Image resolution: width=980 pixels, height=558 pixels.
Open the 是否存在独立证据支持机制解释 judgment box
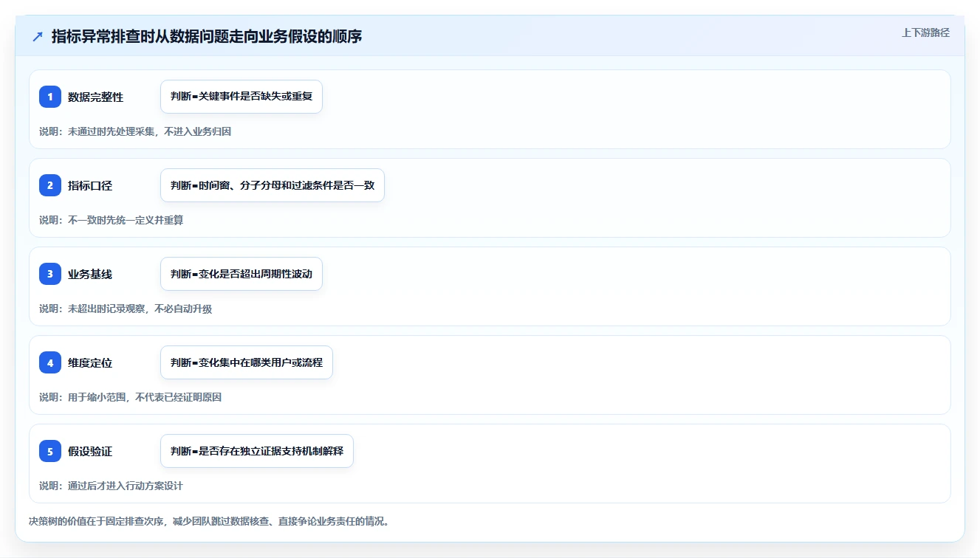[x=257, y=451]
